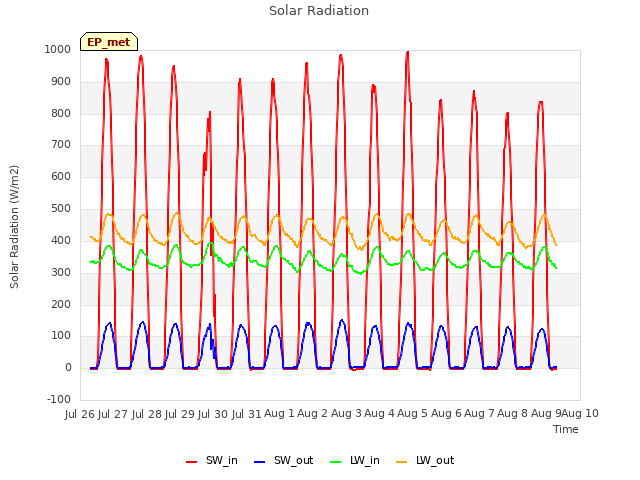This screenshot has height=480, width=640.
Task: Click the blue SW_out legend swatch
Action: (260, 462)
